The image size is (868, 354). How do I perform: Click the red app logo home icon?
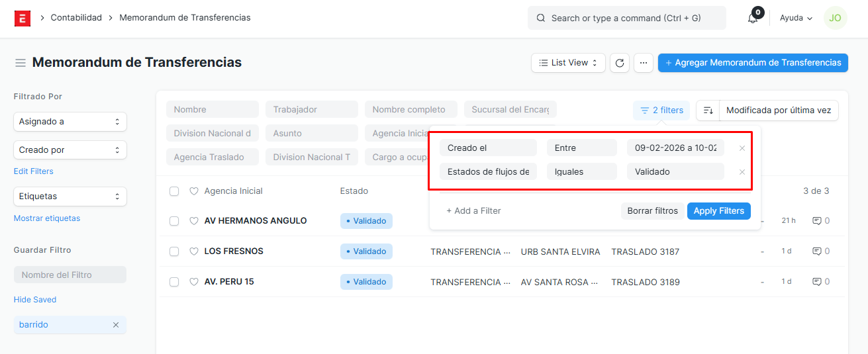pyautogui.click(x=22, y=18)
